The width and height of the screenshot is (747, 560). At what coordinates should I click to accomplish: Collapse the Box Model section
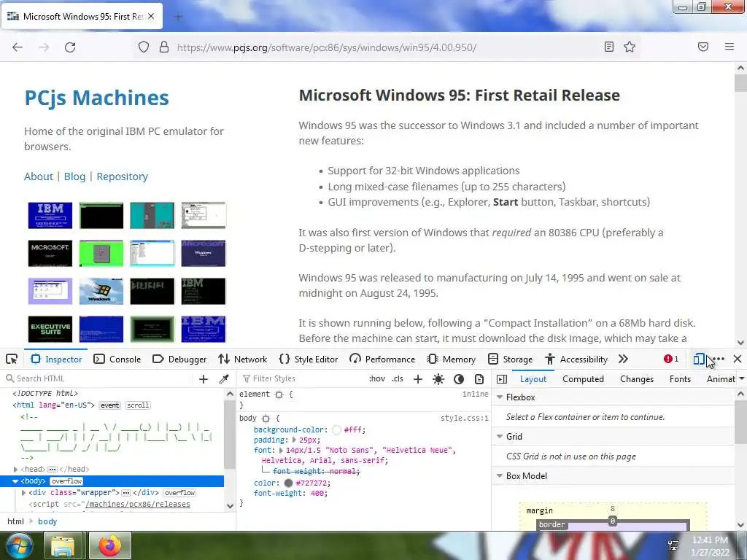click(500, 475)
